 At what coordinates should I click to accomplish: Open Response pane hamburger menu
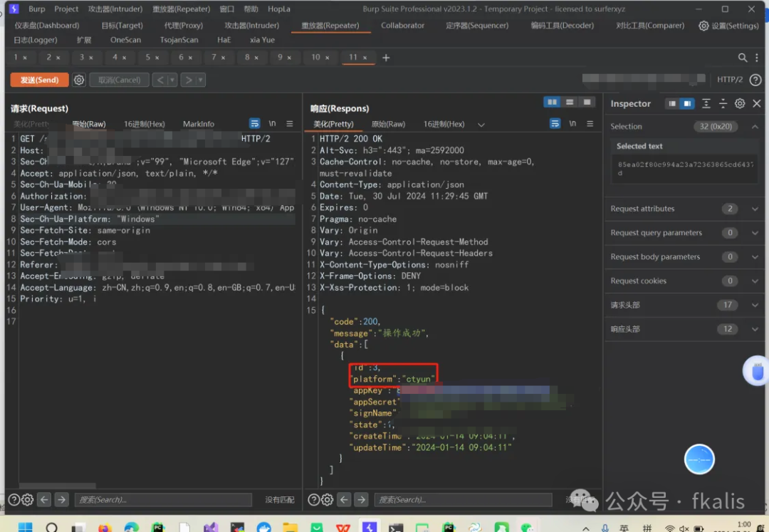click(x=590, y=123)
